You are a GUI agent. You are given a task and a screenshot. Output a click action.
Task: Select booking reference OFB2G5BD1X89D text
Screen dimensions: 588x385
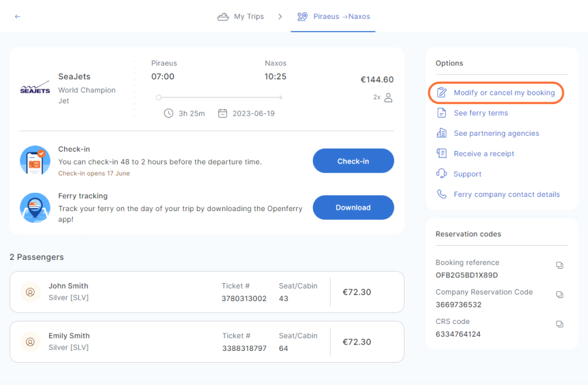pyautogui.click(x=466, y=275)
